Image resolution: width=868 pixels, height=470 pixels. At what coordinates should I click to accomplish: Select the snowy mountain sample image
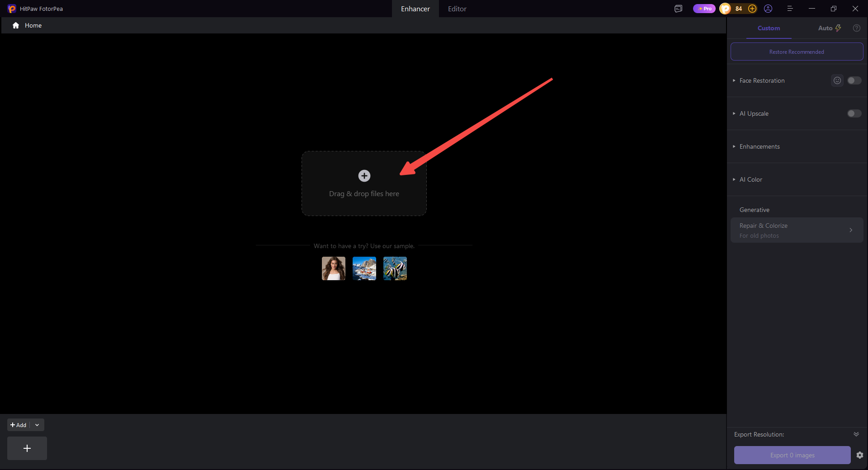click(364, 268)
